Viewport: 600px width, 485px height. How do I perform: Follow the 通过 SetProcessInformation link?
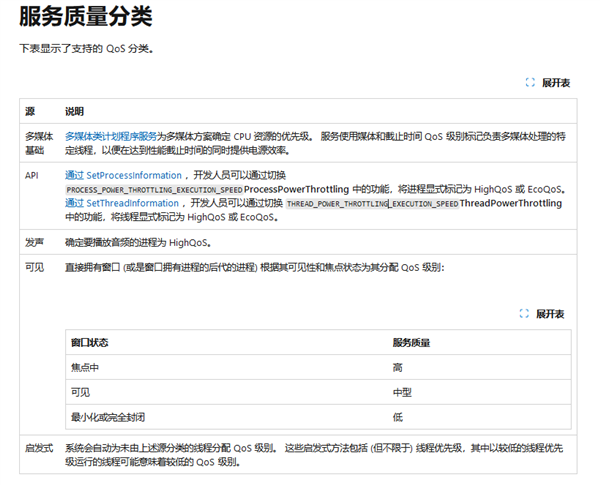tap(123, 175)
